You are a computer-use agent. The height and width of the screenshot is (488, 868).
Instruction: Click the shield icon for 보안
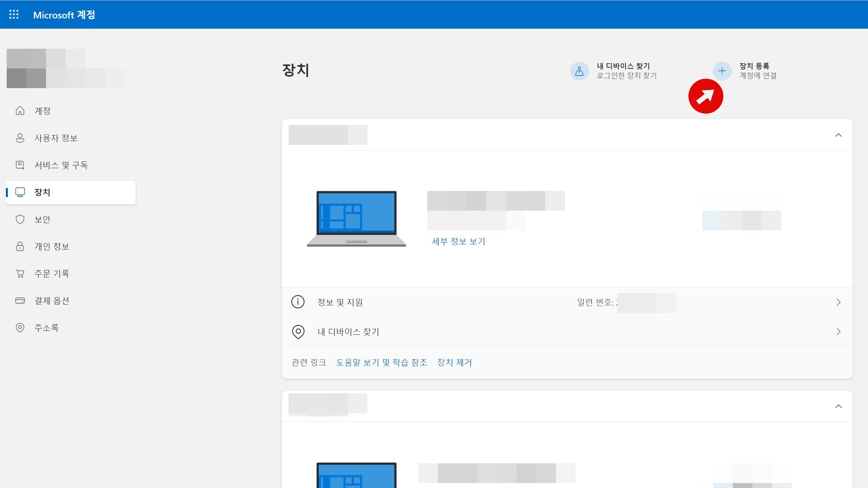(x=20, y=219)
